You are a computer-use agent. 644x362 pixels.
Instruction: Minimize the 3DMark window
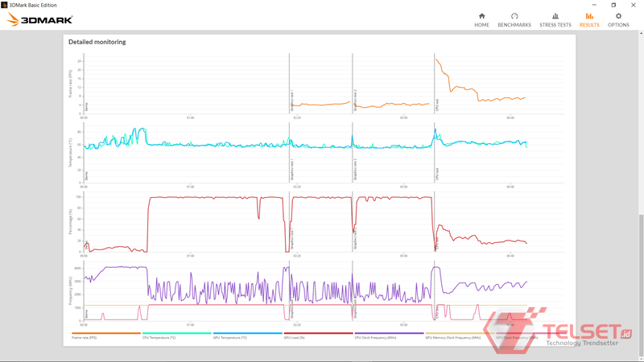tap(594, 5)
